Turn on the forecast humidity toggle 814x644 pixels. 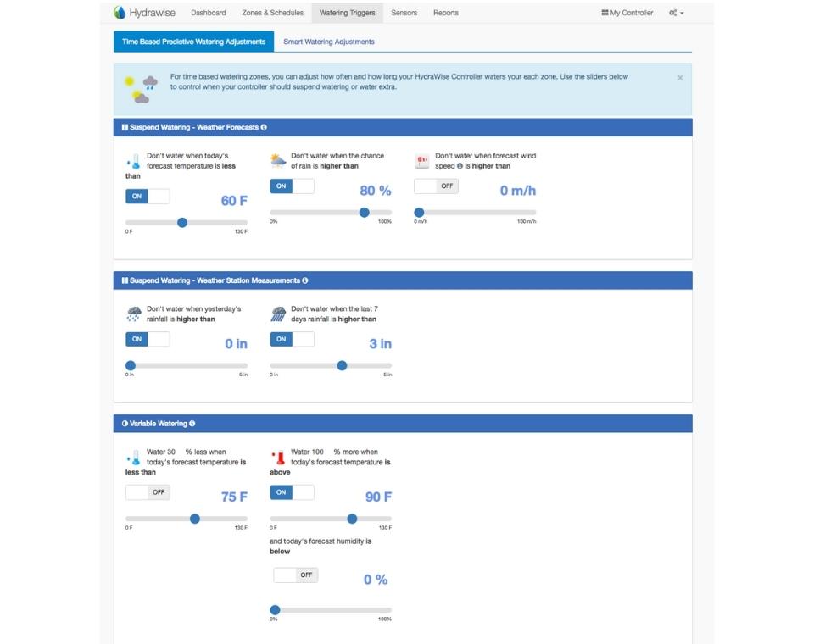(x=295, y=575)
